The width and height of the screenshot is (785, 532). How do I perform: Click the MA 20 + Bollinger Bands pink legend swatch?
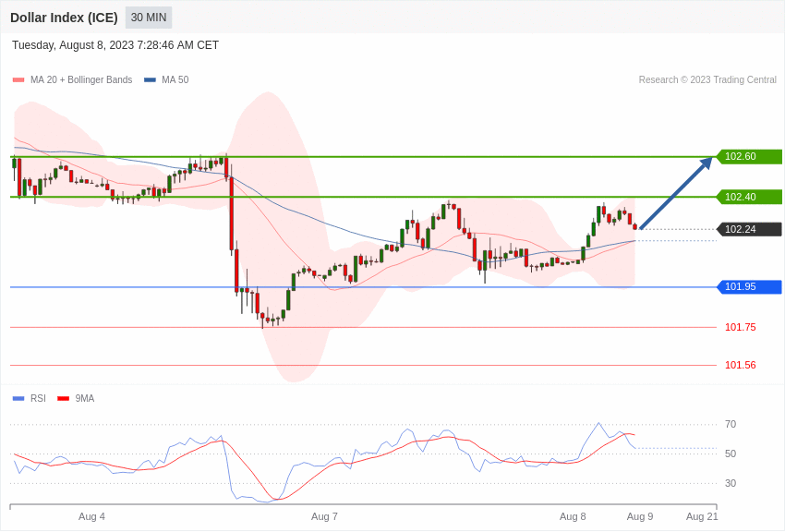point(18,80)
